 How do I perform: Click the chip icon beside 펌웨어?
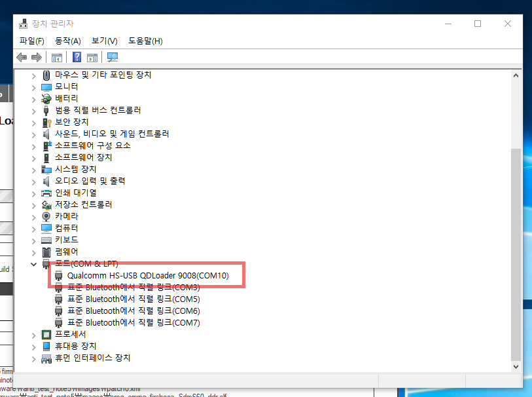coord(46,252)
